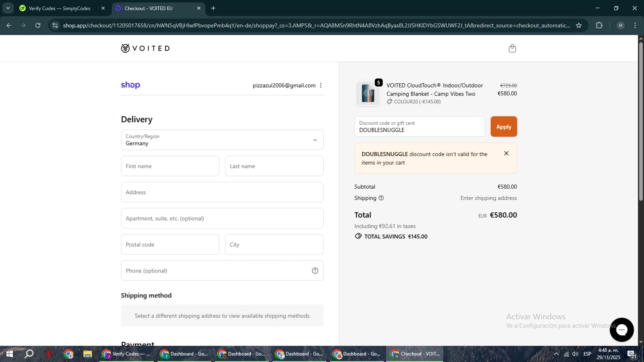Click the ESP keyboard language indicator
644x362 pixels.
click(x=587, y=354)
